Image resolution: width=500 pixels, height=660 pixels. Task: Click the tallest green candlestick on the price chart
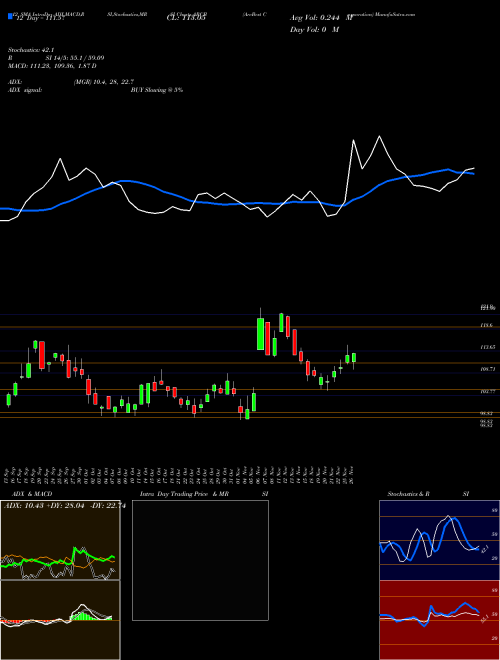coord(261,334)
